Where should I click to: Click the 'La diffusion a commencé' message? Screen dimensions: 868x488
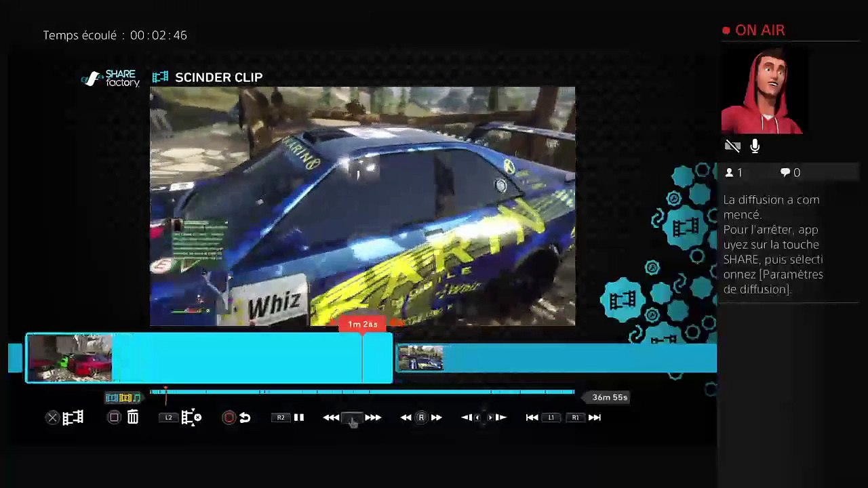pos(773,244)
